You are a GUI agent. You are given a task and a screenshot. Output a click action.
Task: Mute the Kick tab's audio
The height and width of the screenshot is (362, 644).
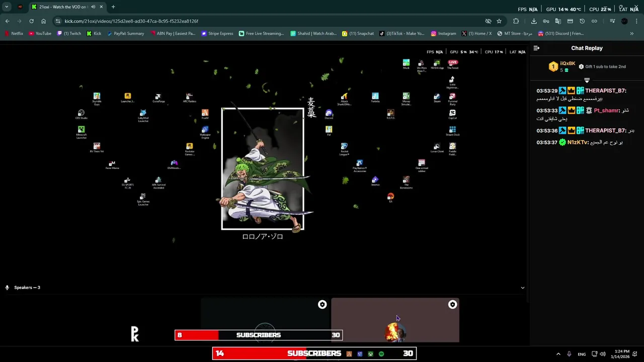[93, 7]
